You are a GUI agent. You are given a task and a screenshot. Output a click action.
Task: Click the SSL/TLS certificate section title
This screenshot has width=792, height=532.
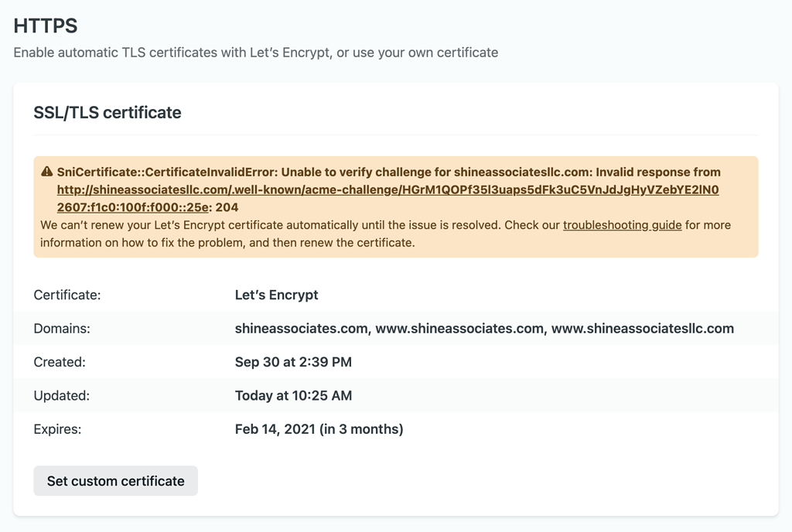[x=108, y=112]
